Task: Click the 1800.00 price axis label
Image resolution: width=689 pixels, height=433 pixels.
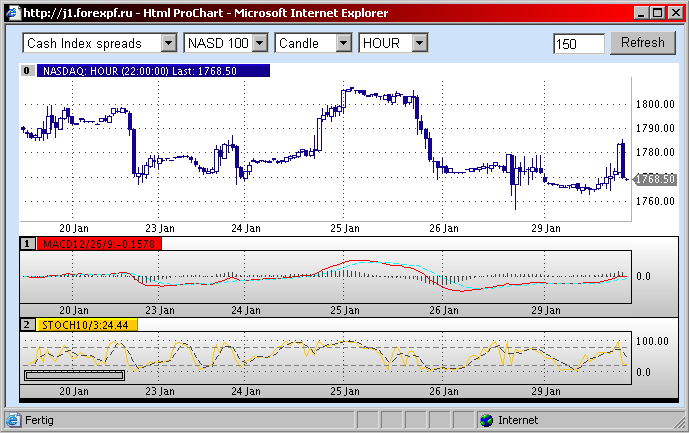Action: [655, 104]
